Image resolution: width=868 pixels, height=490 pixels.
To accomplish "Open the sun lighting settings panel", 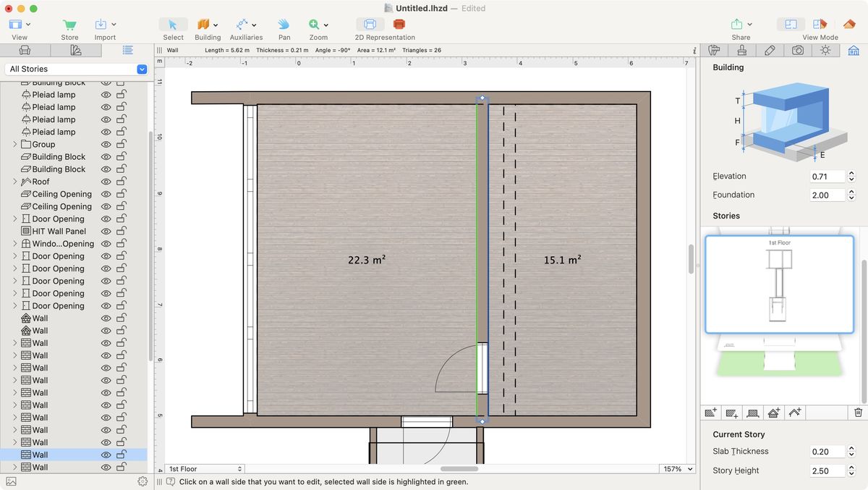I will pyautogui.click(x=825, y=50).
